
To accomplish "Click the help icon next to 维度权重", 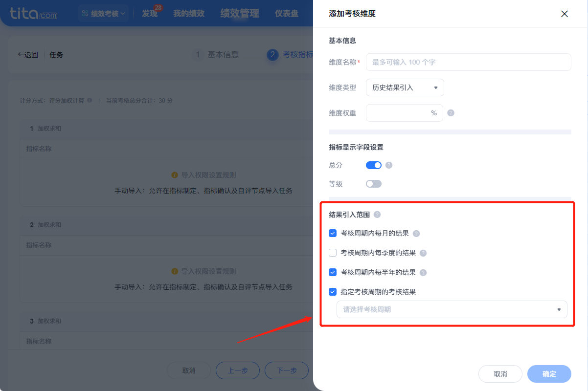I will pyautogui.click(x=451, y=112).
